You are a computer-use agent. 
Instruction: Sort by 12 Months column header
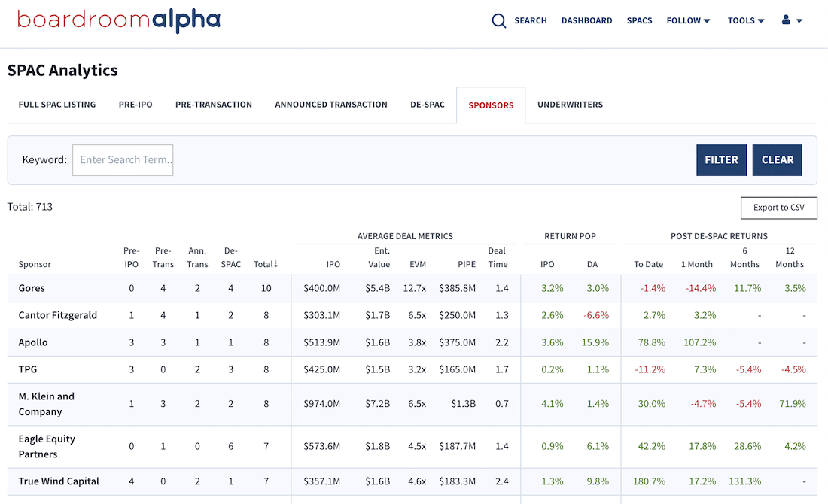point(790,257)
